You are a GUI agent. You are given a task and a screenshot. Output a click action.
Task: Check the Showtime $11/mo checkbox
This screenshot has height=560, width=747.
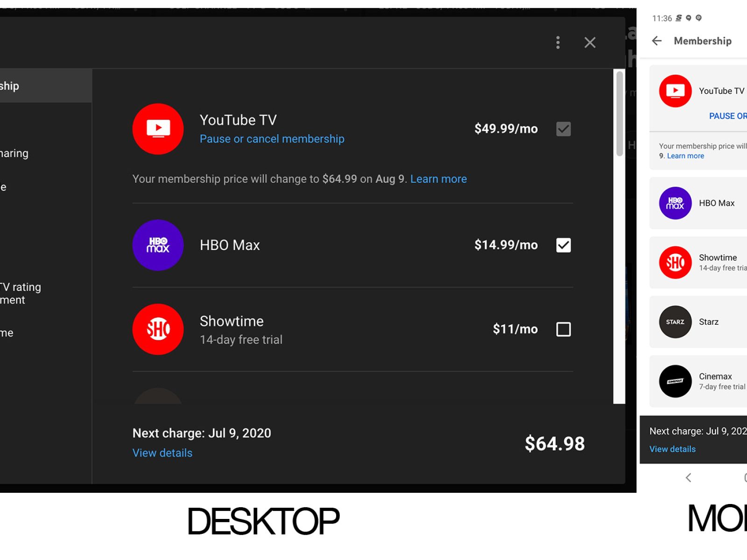click(x=564, y=329)
